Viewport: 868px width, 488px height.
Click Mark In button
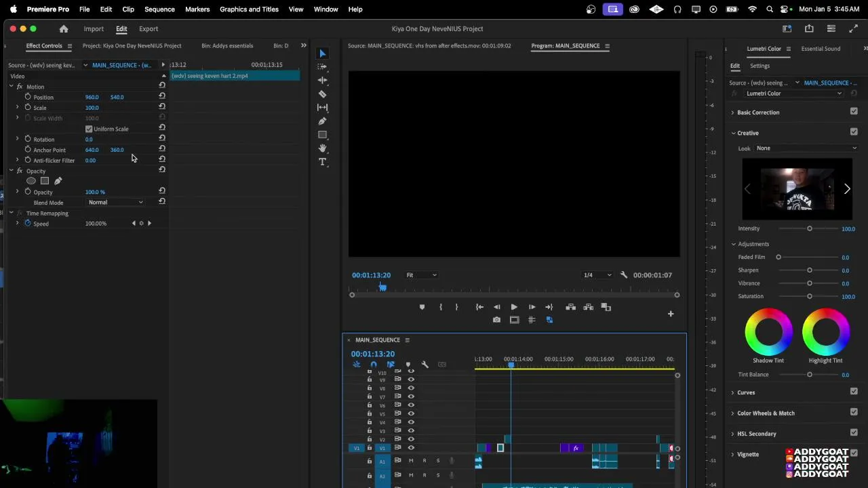441,307
